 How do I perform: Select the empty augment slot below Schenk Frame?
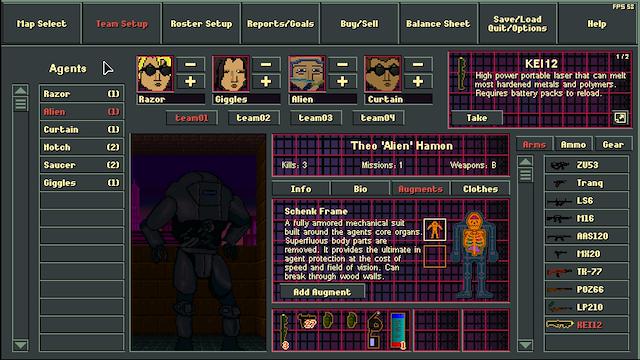point(435,256)
